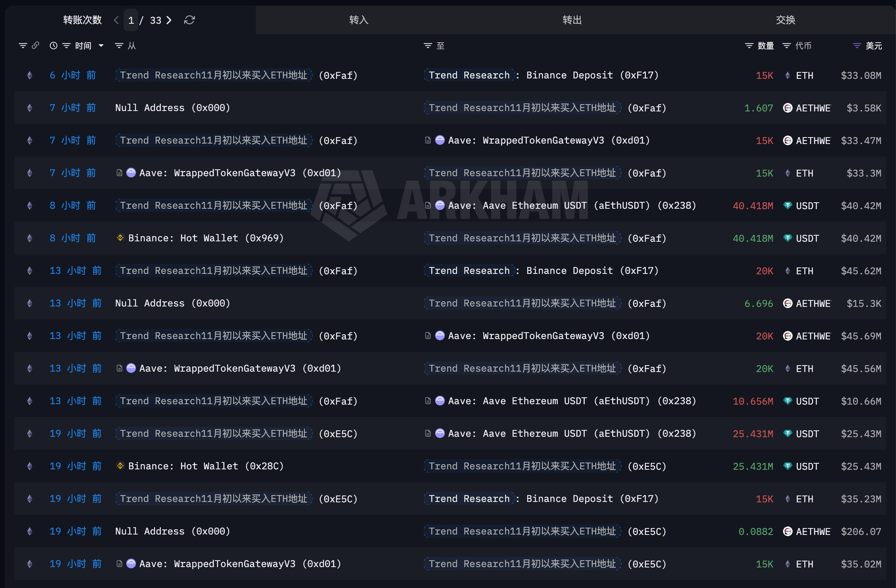The height and width of the screenshot is (588, 896).
Task: Switch to the 转入 tab
Action: (358, 20)
